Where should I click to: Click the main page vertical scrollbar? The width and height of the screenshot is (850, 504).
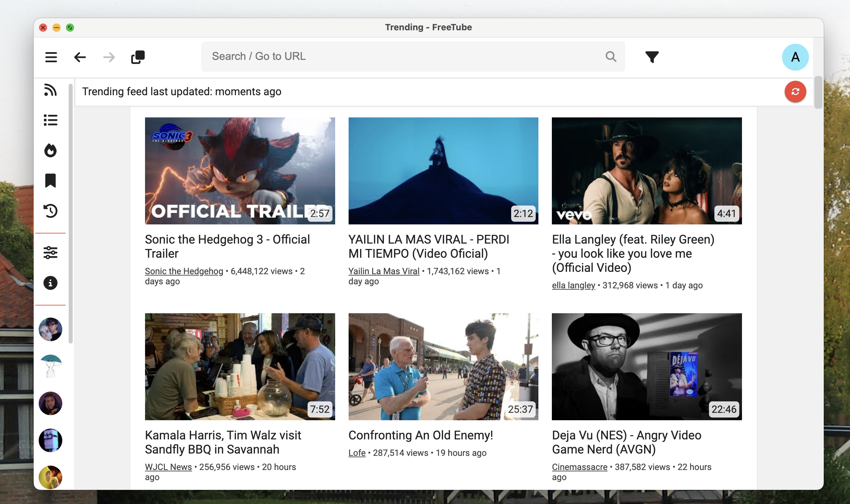coord(818,93)
